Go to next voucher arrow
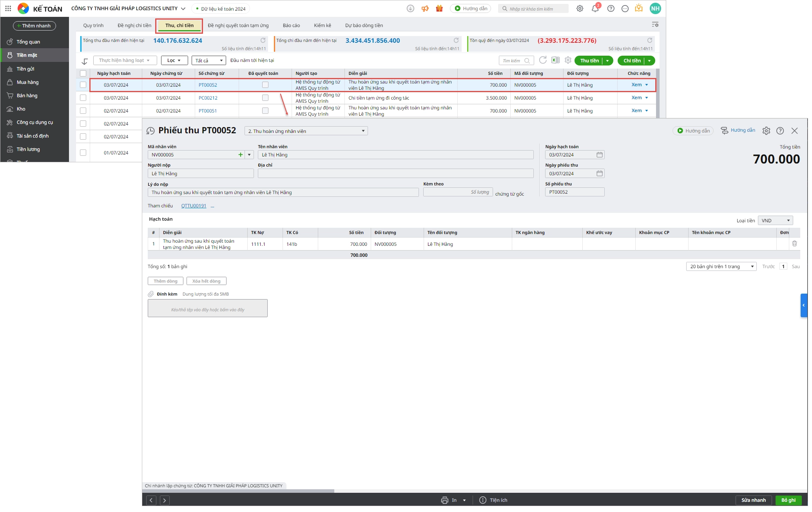Viewport: 812px width, 512px height. [x=165, y=500]
